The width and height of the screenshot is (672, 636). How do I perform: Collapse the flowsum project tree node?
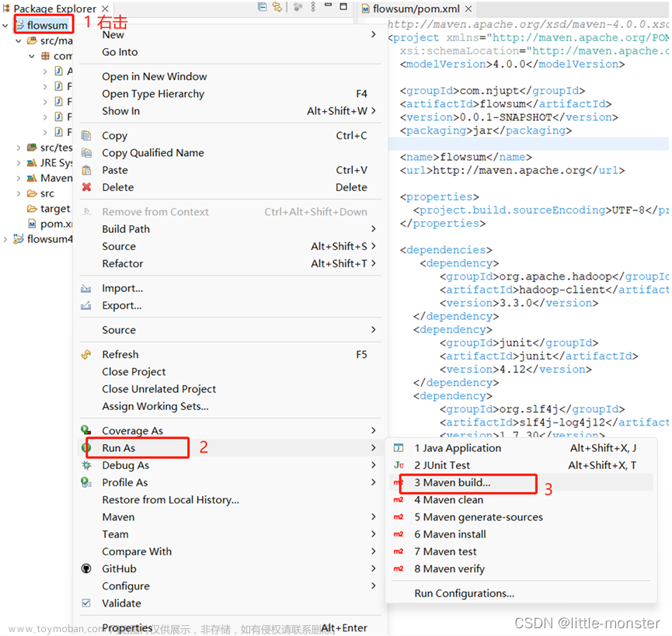pos(5,26)
